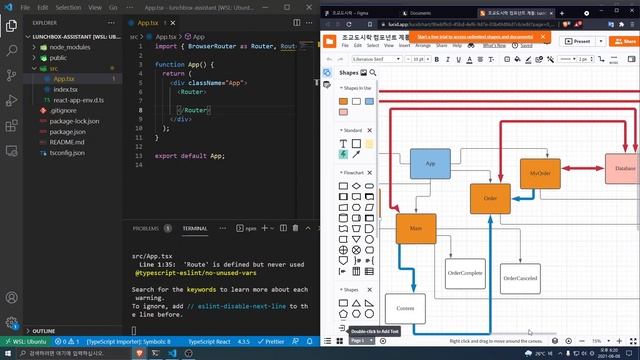Image resolution: width=640 pixels, height=360 pixels.
Task: Apply bold in Lucidchart toolbar
Action: point(437,60)
